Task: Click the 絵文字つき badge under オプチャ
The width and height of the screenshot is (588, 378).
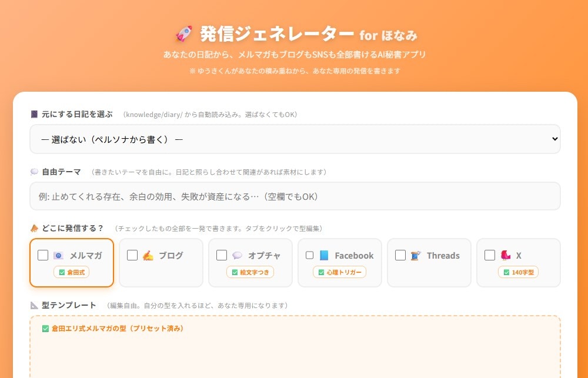Action: (x=250, y=272)
